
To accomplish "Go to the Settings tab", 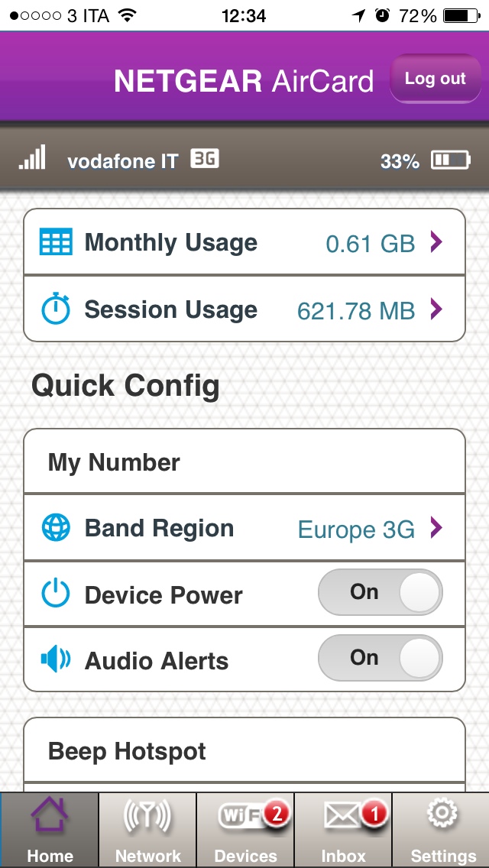I will coord(442,829).
